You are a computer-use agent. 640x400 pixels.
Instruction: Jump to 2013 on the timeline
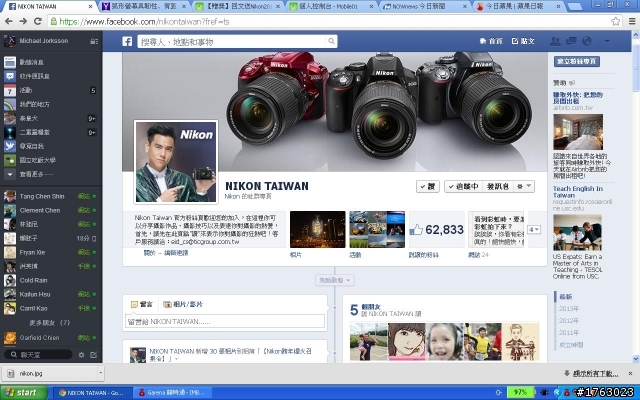569,309
